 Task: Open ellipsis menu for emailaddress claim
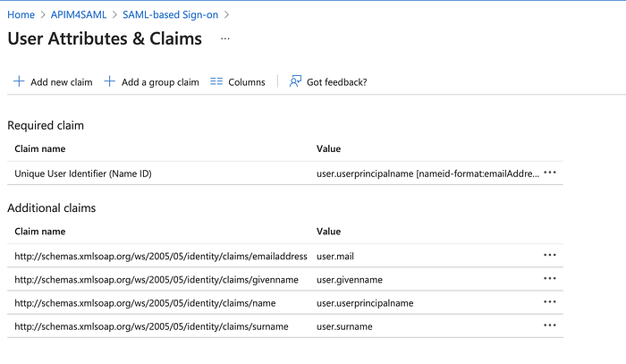[x=550, y=255]
